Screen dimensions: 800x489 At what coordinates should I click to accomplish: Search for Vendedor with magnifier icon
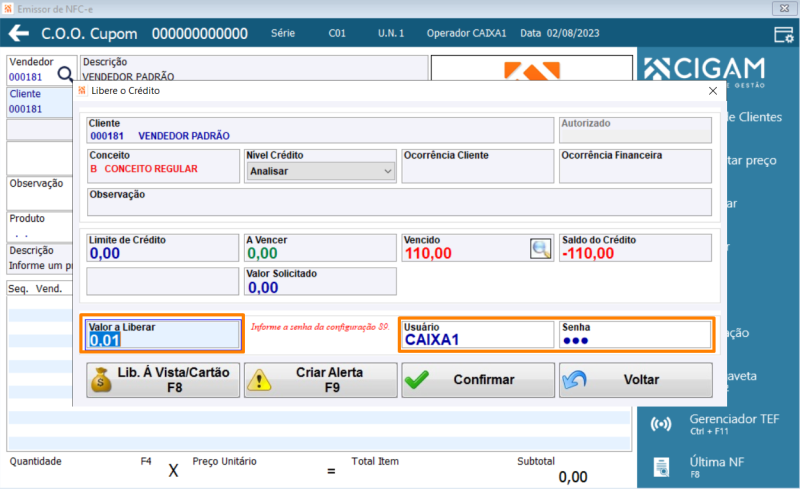[65, 75]
